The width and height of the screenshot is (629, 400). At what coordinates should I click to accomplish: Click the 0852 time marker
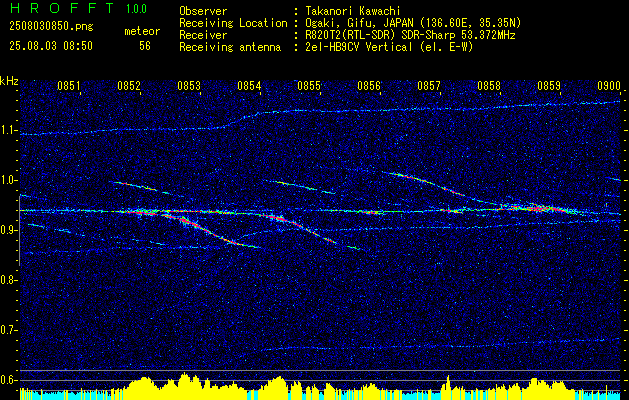pos(129,86)
